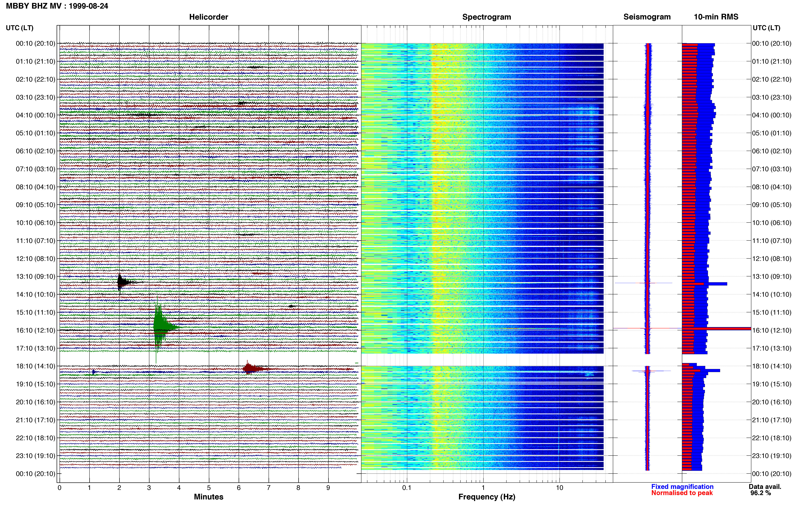Click the left 16:10 (12:10) time label
Screen dimensions: 812x508
click(x=35, y=330)
